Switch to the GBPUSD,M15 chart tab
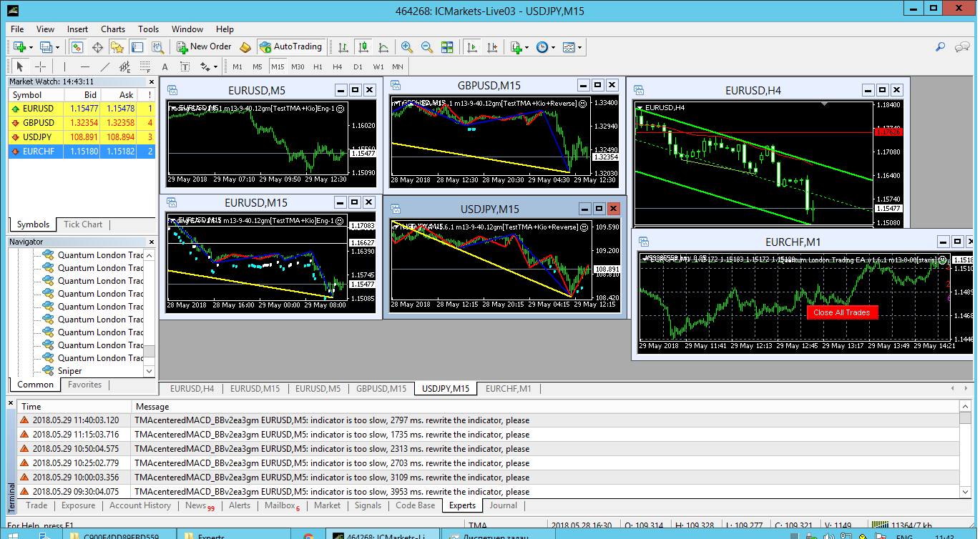The image size is (980, 539). (x=381, y=389)
